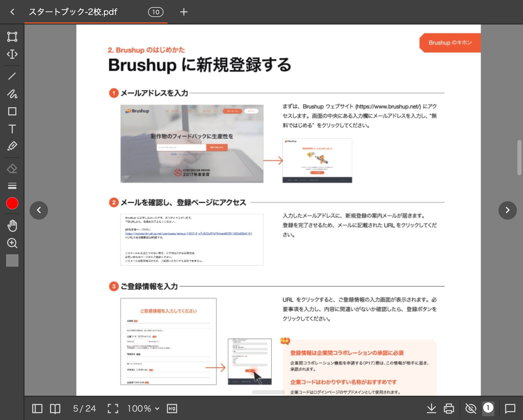
Task: Select the zoom magnifier tool
Action: point(12,243)
